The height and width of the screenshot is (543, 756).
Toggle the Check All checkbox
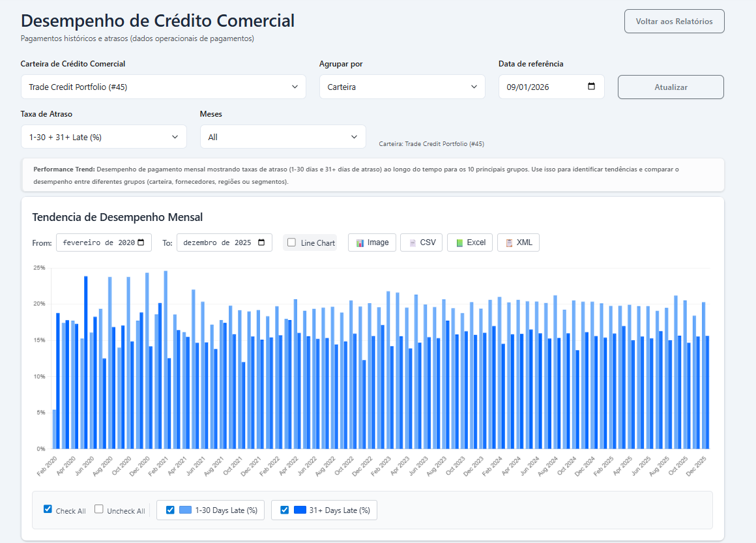[x=48, y=509]
